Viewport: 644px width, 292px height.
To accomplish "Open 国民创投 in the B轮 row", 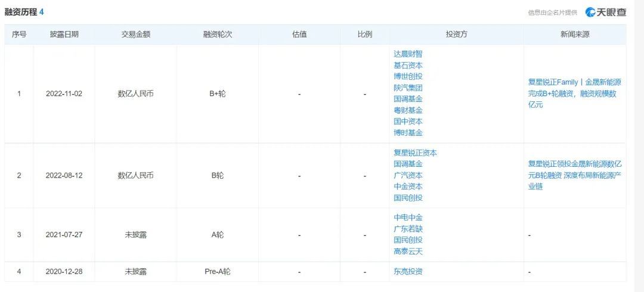I will tap(408, 197).
